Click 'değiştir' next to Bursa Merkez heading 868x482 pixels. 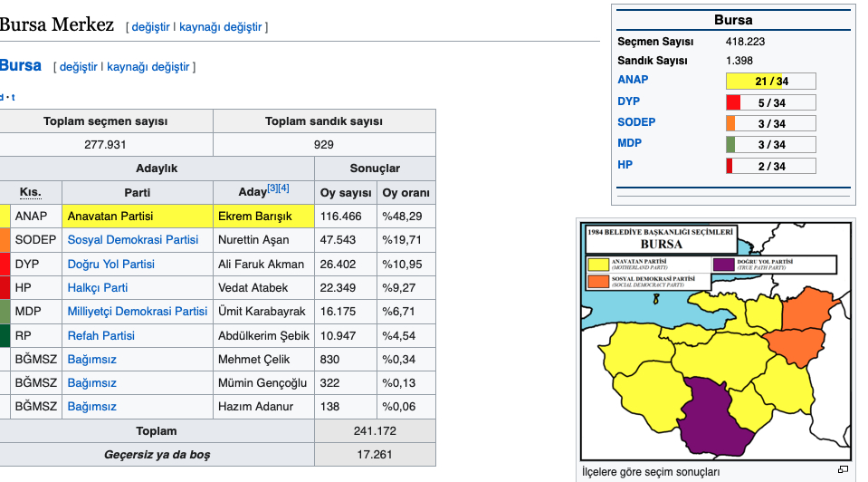click(x=150, y=27)
